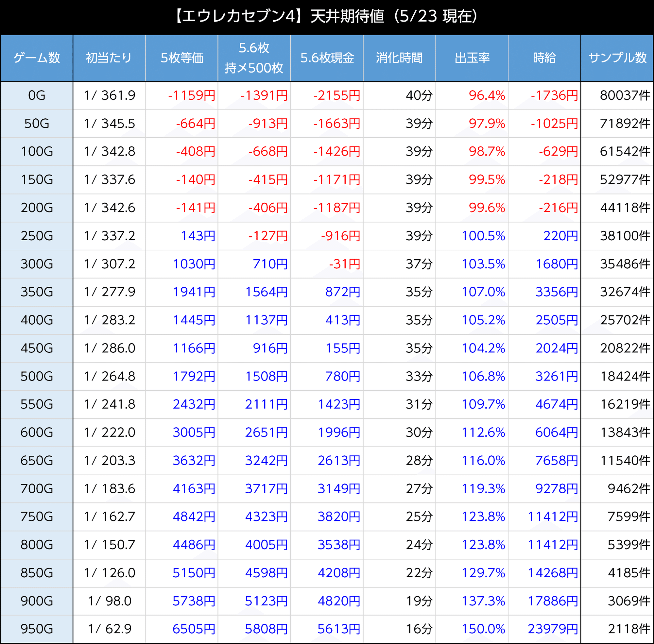Select the 900G row label

(x=37, y=601)
